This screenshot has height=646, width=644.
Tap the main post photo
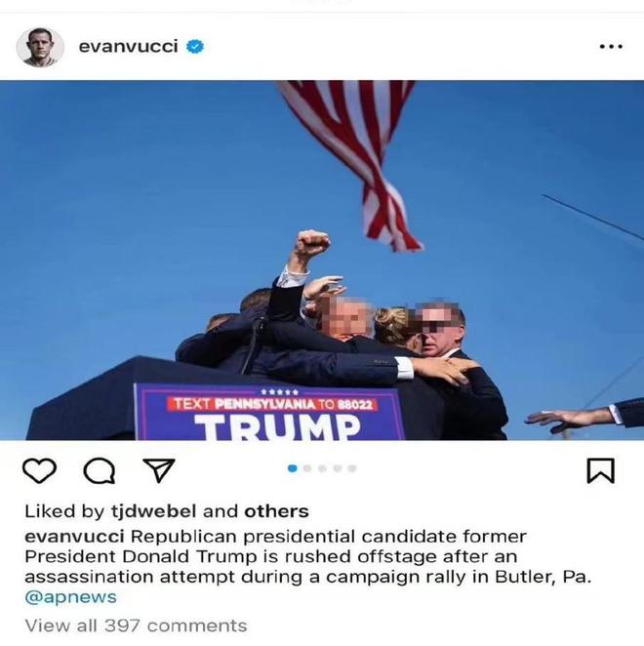coord(322,261)
